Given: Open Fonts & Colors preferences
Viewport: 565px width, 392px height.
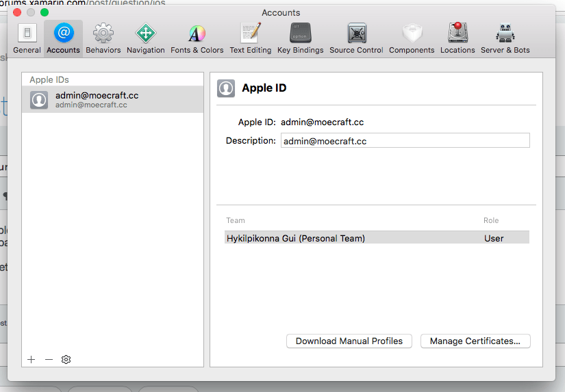Looking at the screenshot, I should [x=197, y=38].
